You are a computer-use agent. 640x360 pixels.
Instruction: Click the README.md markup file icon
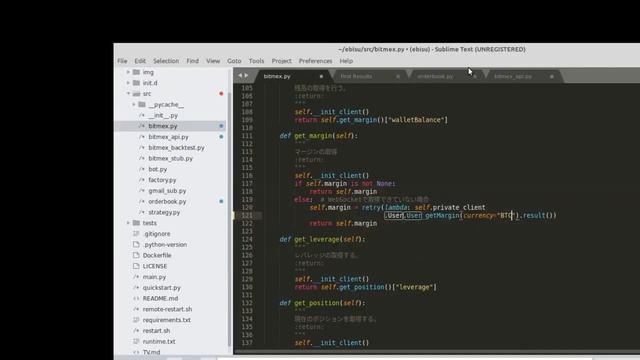136,298
